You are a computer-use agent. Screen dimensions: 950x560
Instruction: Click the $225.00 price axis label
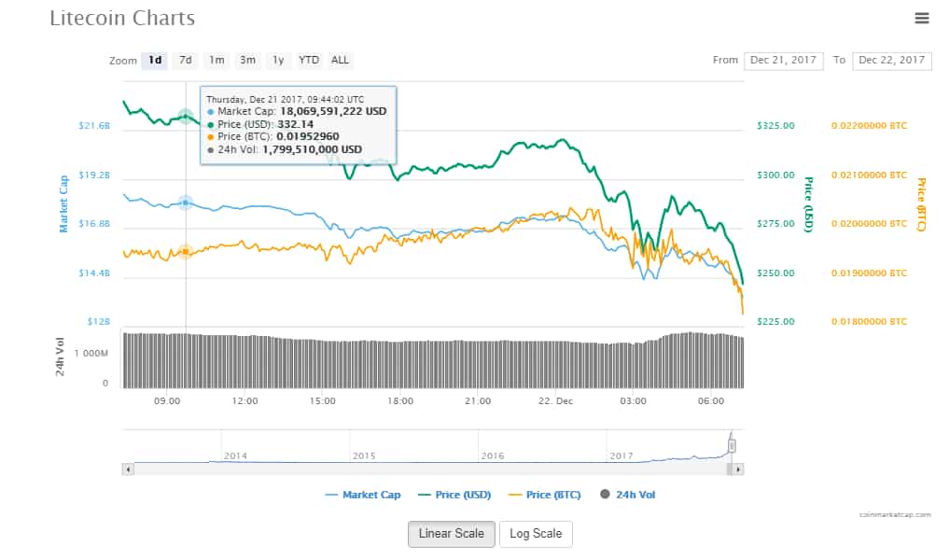tap(775, 322)
